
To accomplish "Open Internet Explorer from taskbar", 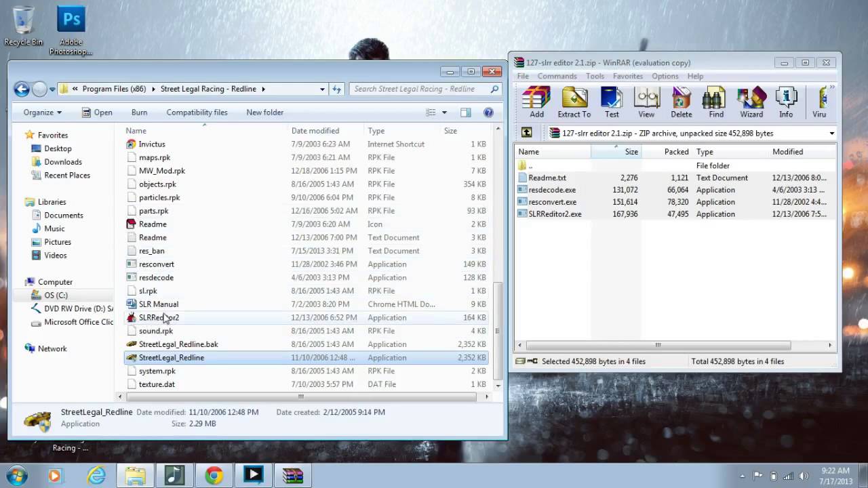I will click(x=96, y=475).
